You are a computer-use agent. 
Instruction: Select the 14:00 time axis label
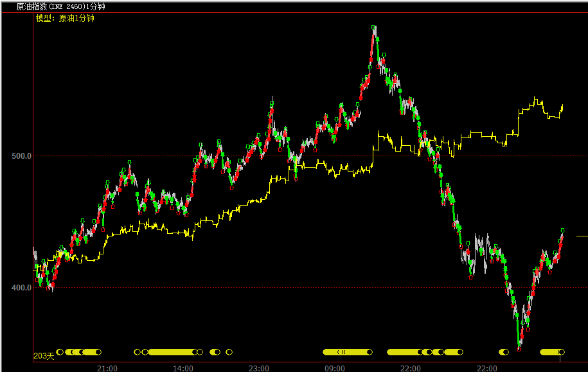[183, 368]
